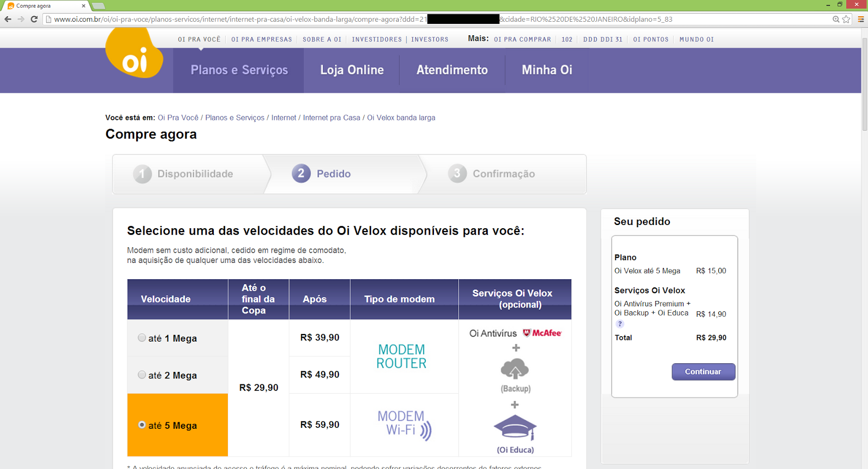Select the até 1 Mega radio button
868x469 pixels.
point(142,338)
